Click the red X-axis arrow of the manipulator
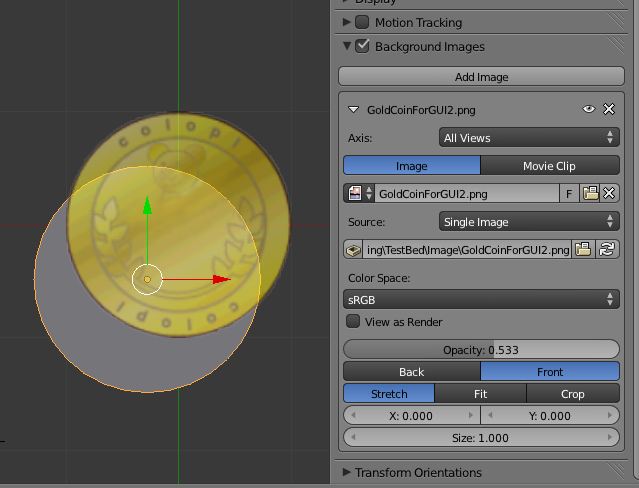This screenshot has height=488, width=639. 222,279
